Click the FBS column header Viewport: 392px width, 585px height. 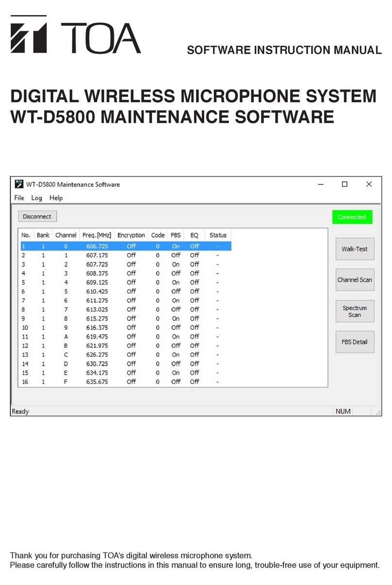tap(176, 235)
